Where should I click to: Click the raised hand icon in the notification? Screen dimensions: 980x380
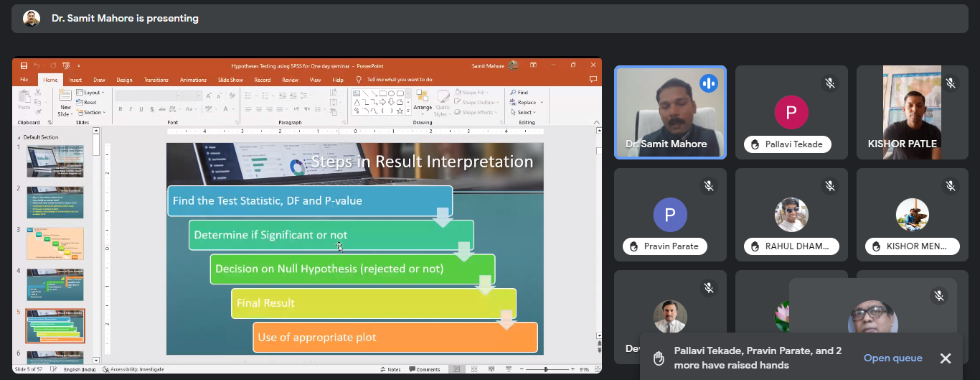pyautogui.click(x=657, y=358)
